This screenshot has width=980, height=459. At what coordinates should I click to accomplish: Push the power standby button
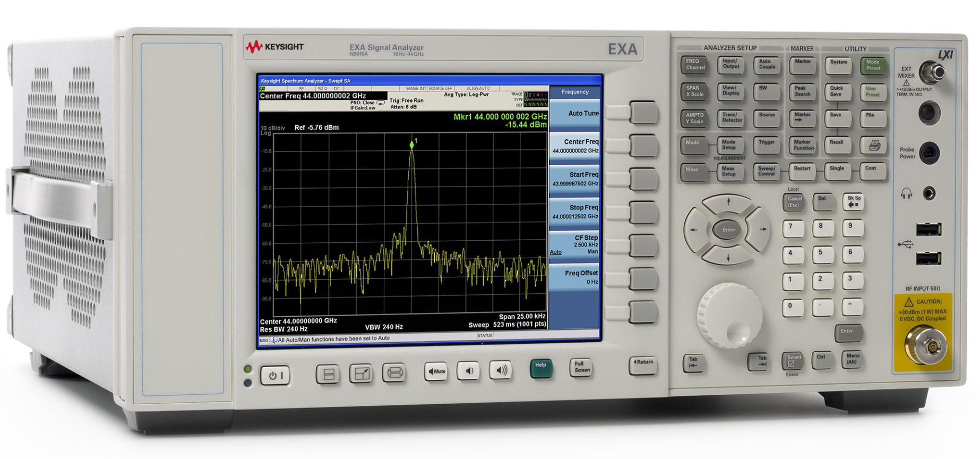click(x=274, y=376)
